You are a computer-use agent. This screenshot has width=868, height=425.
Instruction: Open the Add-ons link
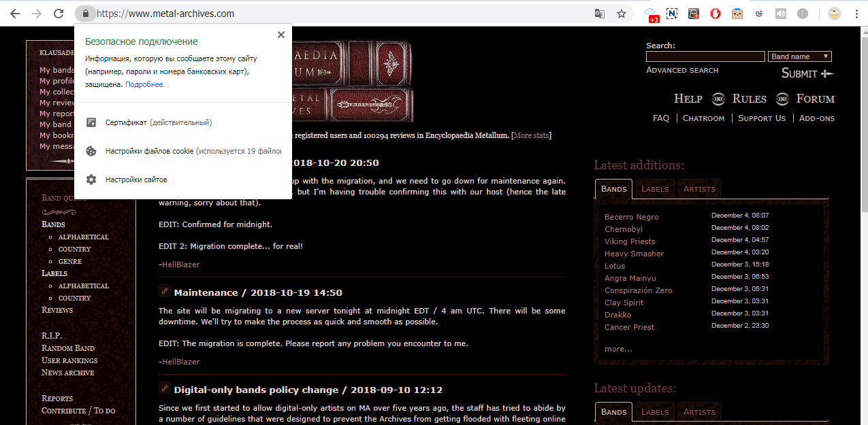pos(817,118)
